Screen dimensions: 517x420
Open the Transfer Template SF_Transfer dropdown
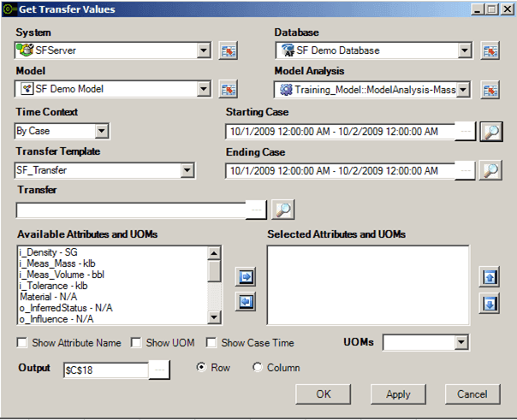(x=187, y=170)
